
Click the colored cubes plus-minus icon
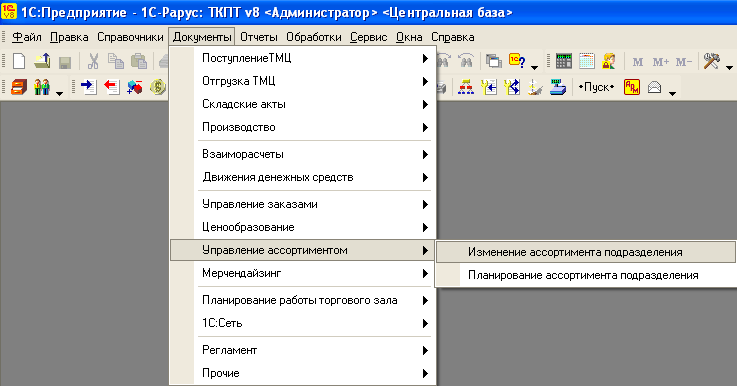pyautogui.click(x=135, y=87)
